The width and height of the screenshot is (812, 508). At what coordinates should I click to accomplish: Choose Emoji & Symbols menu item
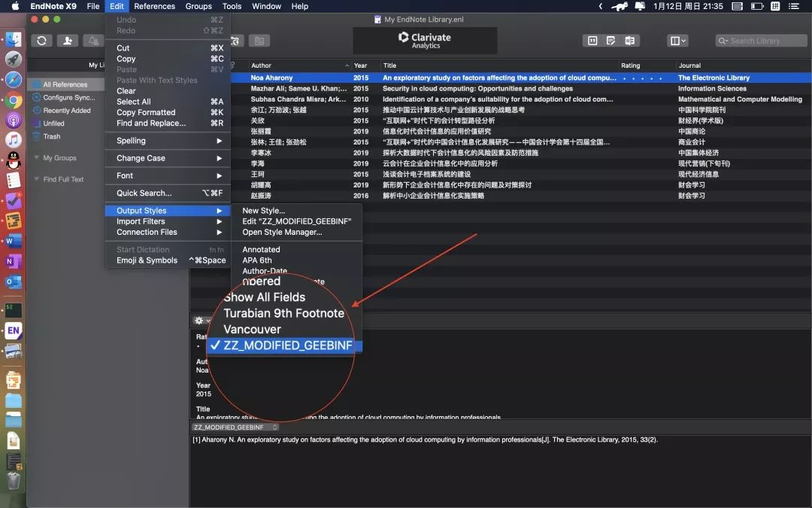168,260
